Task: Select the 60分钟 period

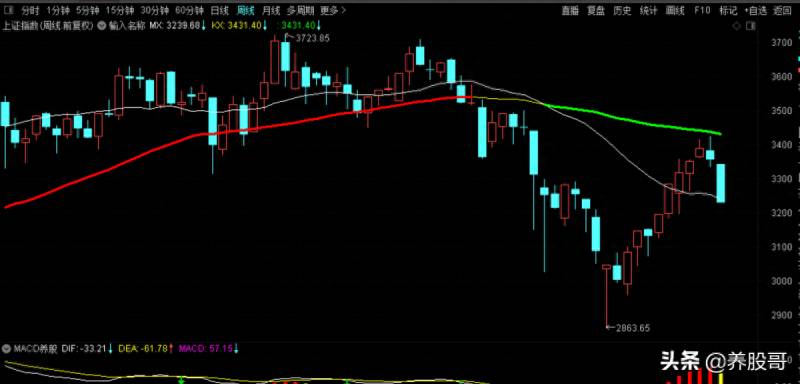Action: [x=190, y=10]
